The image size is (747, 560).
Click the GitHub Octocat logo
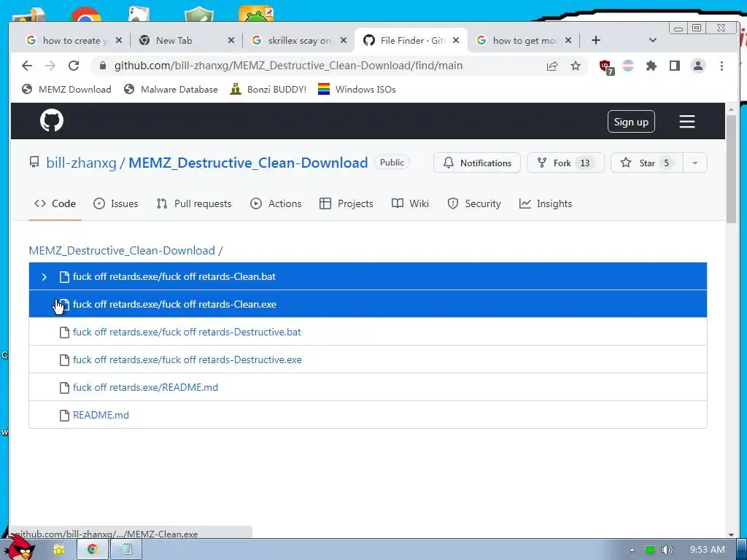coord(52,120)
